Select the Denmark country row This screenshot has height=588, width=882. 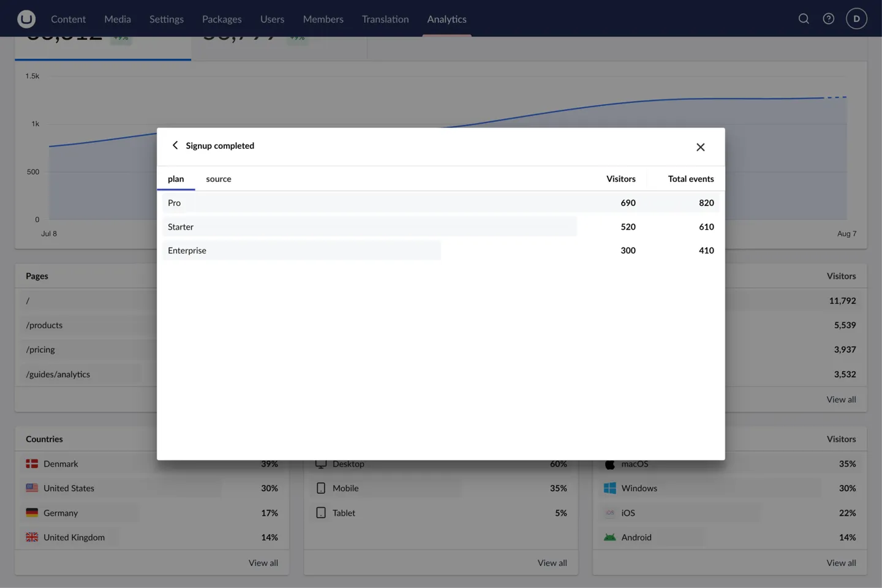coord(152,464)
